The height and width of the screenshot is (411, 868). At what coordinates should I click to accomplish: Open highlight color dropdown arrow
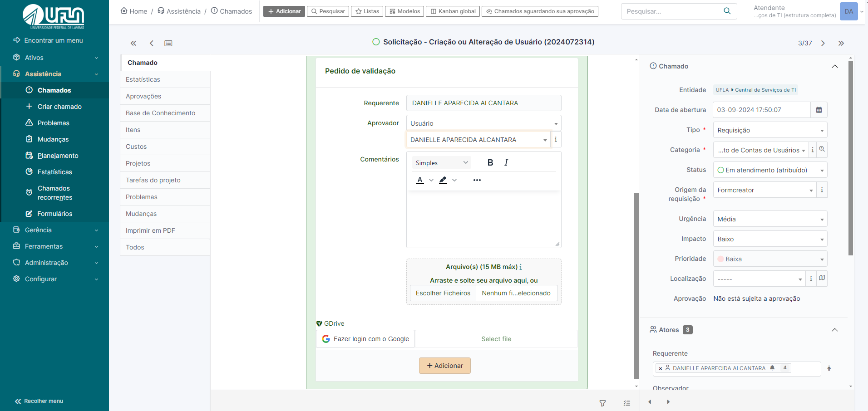pyautogui.click(x=454, y=180)
